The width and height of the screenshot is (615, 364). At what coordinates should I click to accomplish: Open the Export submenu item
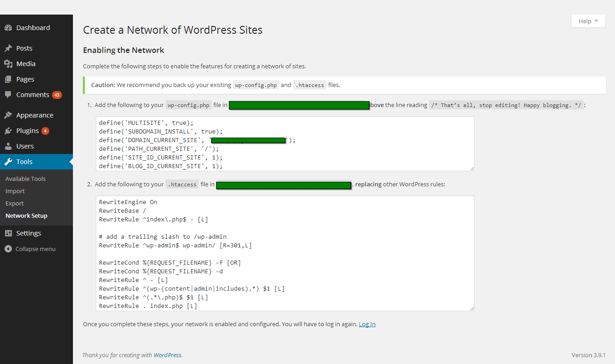click(x=15, y=203)
